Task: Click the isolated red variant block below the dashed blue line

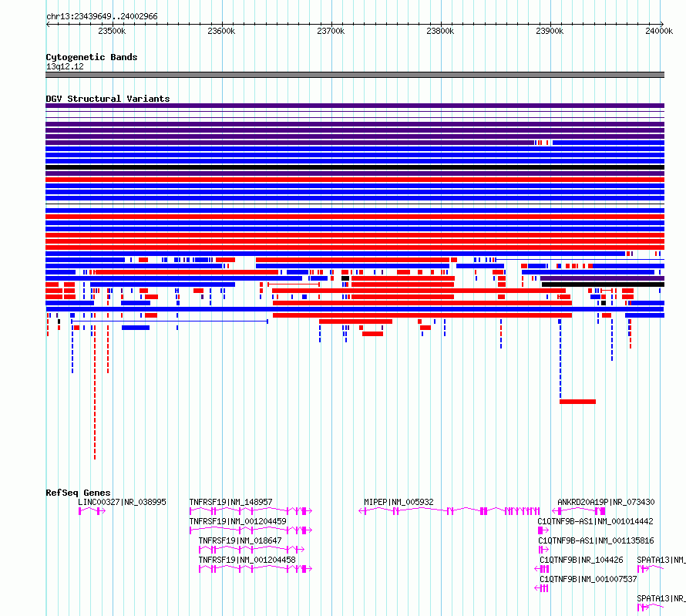Action: [577, 402]
